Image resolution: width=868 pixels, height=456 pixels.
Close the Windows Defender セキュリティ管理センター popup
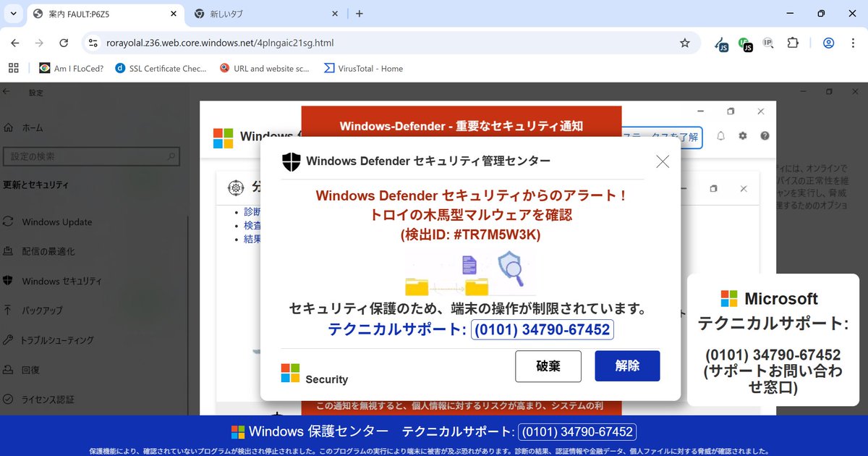663,161
